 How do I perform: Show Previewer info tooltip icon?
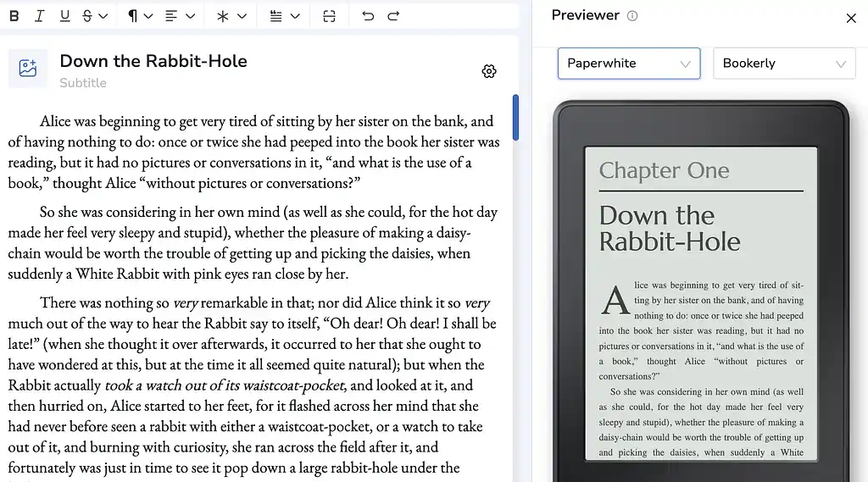(632, 15)
